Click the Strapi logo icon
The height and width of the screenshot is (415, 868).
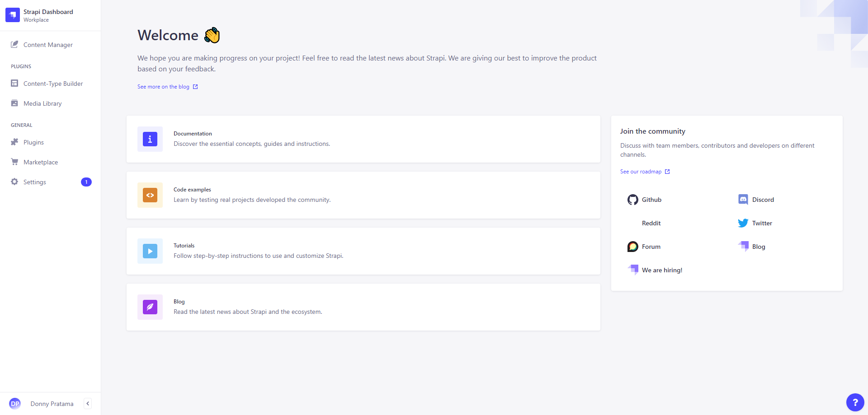pyautogui.click(x=13, y=15)
